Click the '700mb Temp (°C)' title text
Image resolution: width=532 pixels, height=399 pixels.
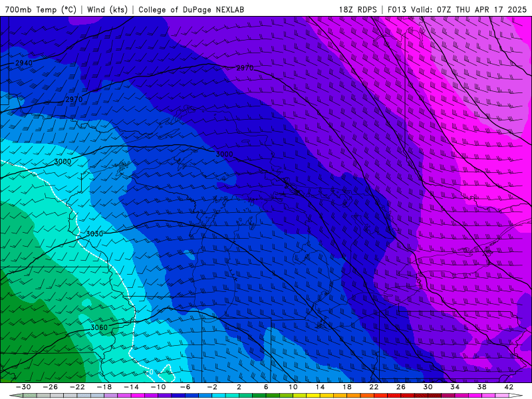click(x=41, y=9)
